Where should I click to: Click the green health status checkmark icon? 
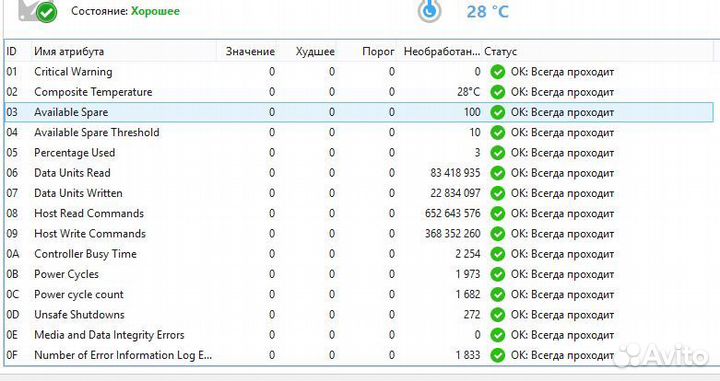[x=46, y=12]
